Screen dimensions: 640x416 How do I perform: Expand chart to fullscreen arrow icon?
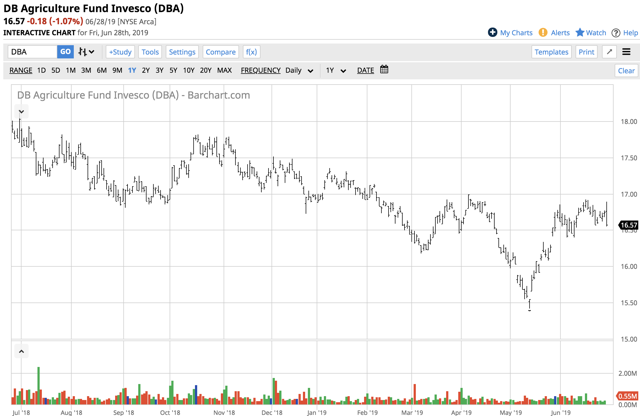pyautogui.click(x=609, y=52)
